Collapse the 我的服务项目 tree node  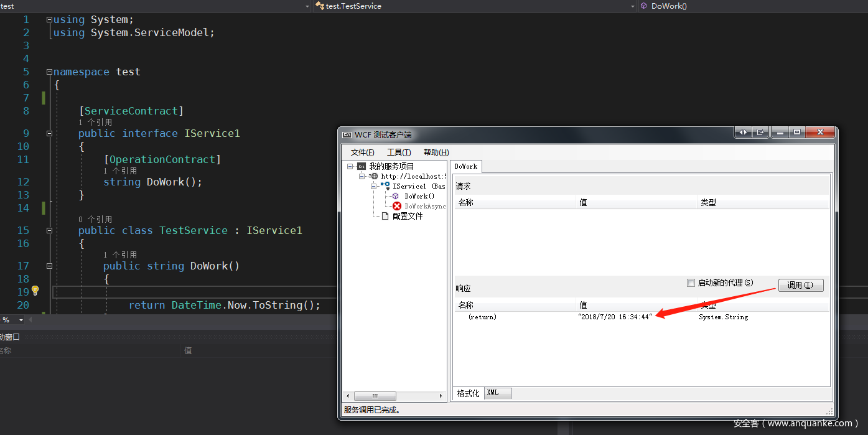[x=351, y=166]
